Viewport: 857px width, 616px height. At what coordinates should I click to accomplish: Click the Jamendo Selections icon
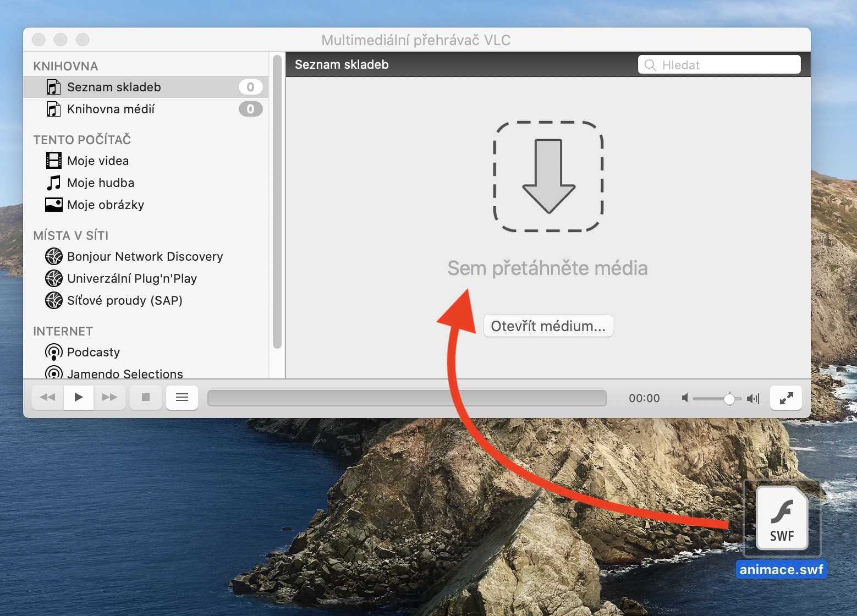(54, 372)
